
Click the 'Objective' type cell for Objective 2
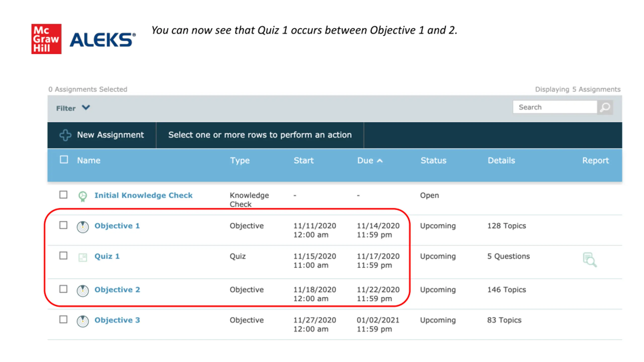click(247, 290)
